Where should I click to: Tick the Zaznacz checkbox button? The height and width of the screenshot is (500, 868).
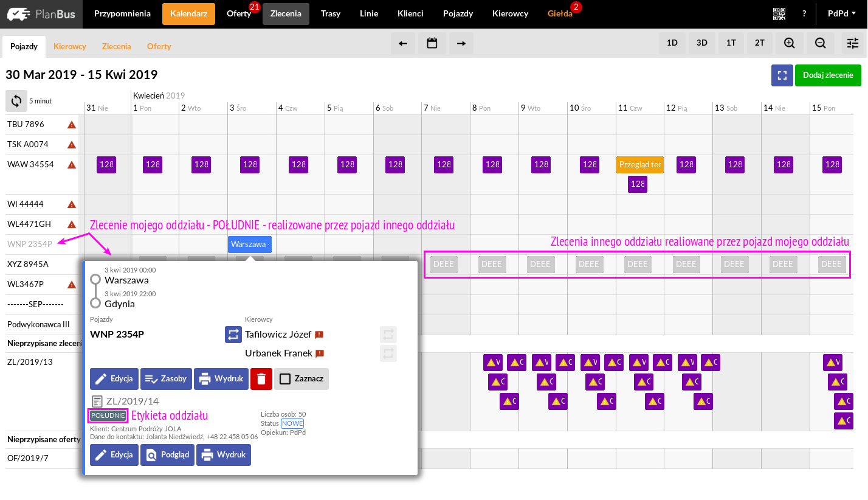tap(301, 379)
